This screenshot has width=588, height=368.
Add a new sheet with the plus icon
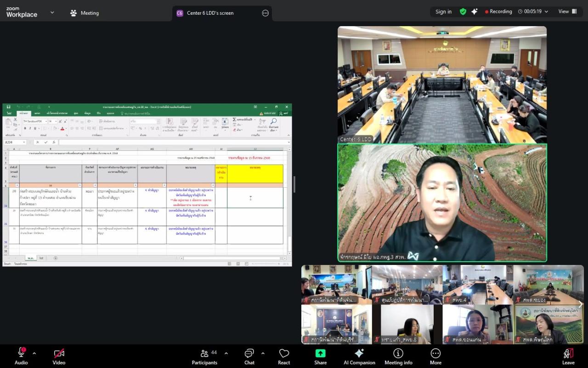[56, 258]
